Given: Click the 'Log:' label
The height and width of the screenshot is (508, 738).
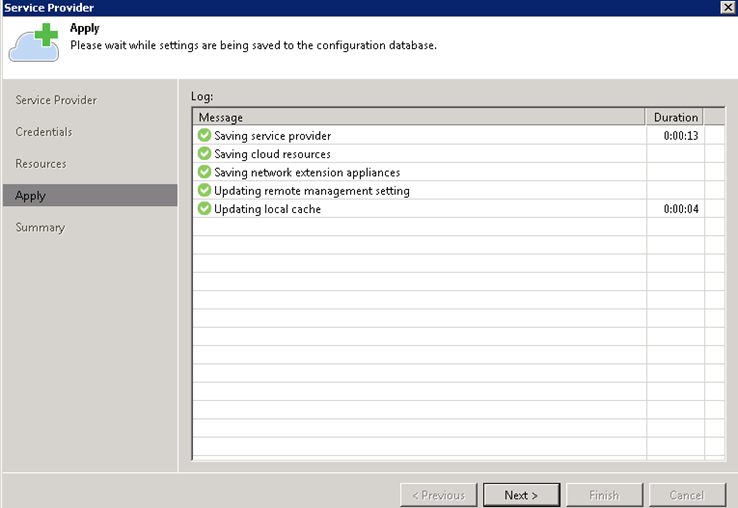Looking at the screenshot, I should (202, 97).
